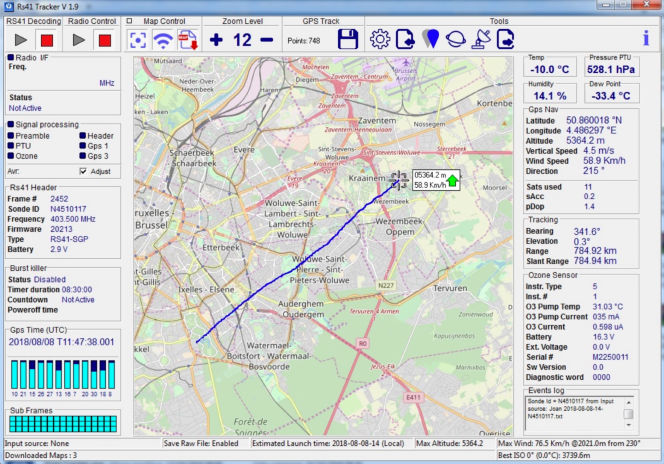
Task: Click the blue info icon
Action: (x=646, y=39)
